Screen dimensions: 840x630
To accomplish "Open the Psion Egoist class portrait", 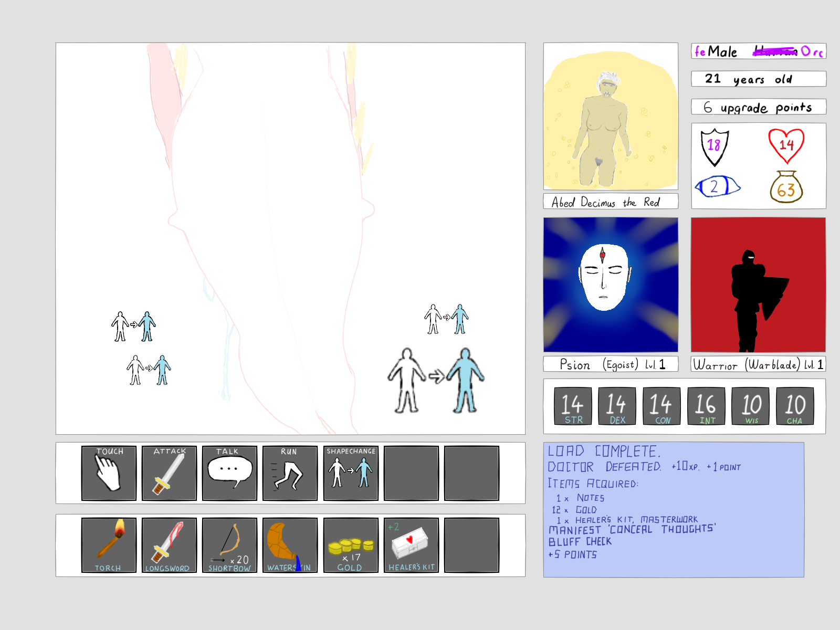I will tap(611, 285).
